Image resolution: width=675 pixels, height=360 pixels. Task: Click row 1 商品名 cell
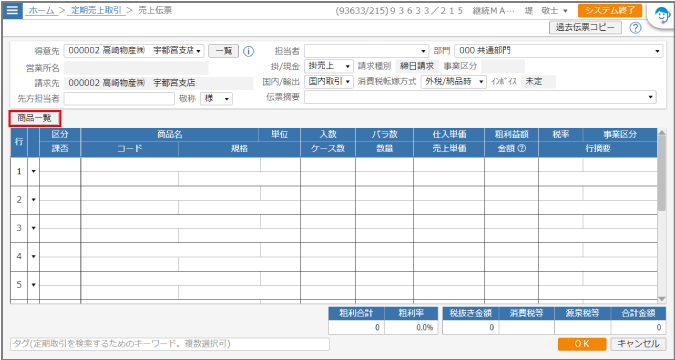click(170, 164)
